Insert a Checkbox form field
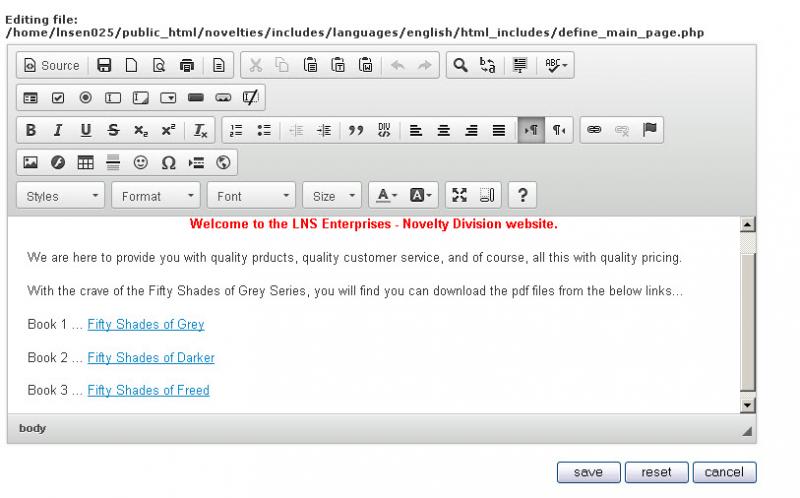This screenshot has width=800, height=498. click(58, 97)
